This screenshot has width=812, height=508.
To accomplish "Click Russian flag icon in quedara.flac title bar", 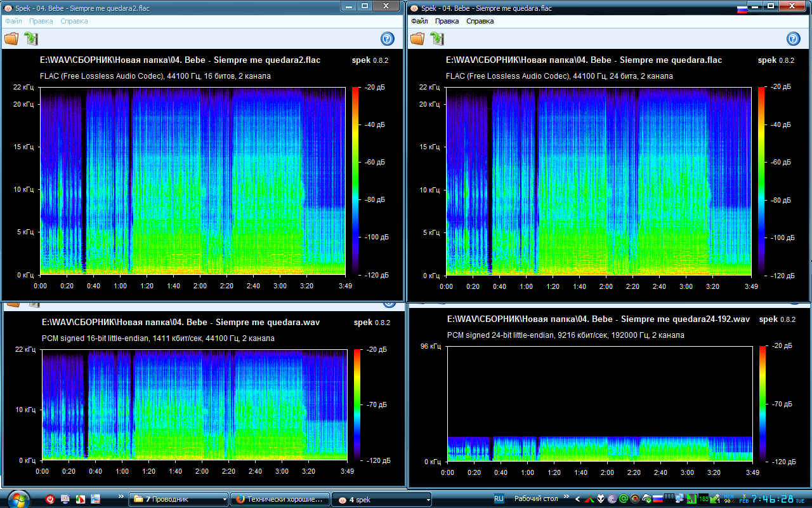I will tap(741, 10).
